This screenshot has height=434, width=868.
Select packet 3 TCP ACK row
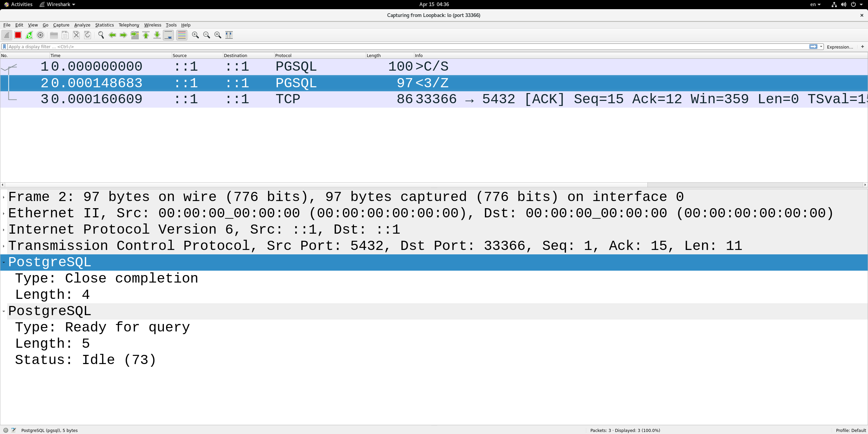point(434,99)
